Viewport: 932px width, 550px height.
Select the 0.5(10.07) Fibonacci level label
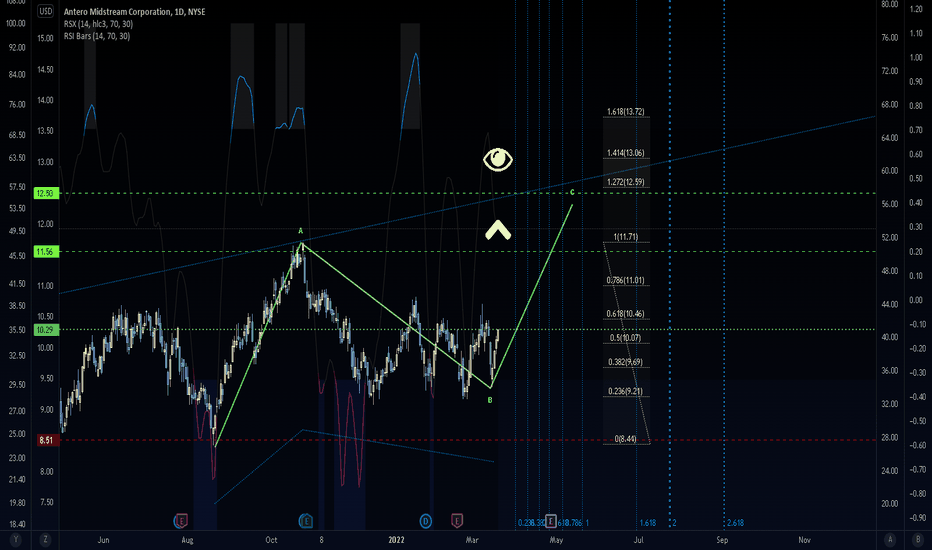(x=625, y=338)
